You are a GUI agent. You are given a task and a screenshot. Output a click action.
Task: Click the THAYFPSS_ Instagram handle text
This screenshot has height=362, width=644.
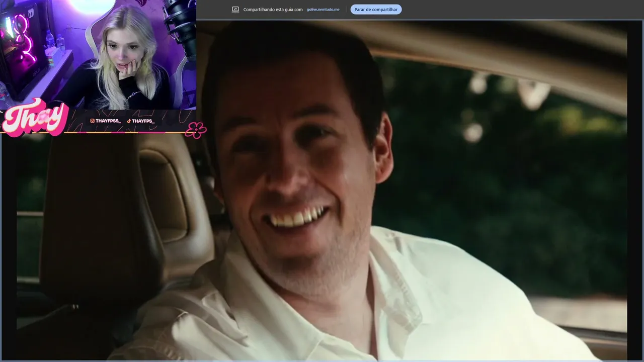pyautogui.click(x=108, y=121)
